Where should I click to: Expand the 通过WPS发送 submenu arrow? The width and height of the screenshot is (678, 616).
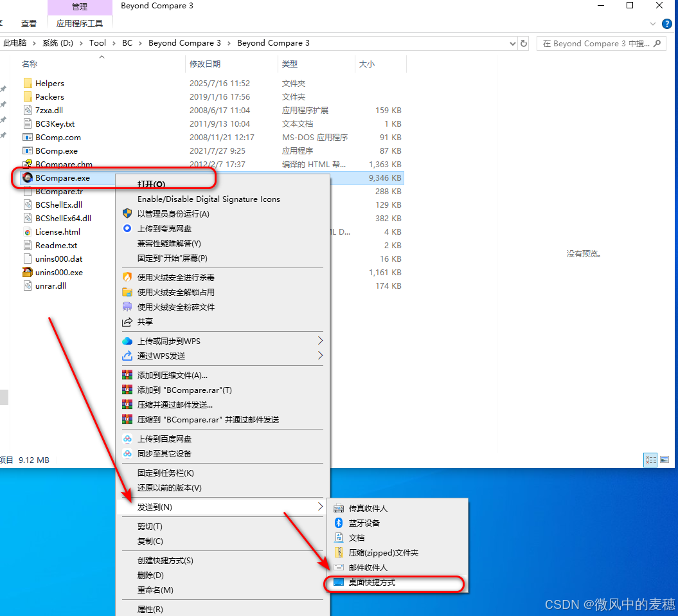click(x=320, y=356)
